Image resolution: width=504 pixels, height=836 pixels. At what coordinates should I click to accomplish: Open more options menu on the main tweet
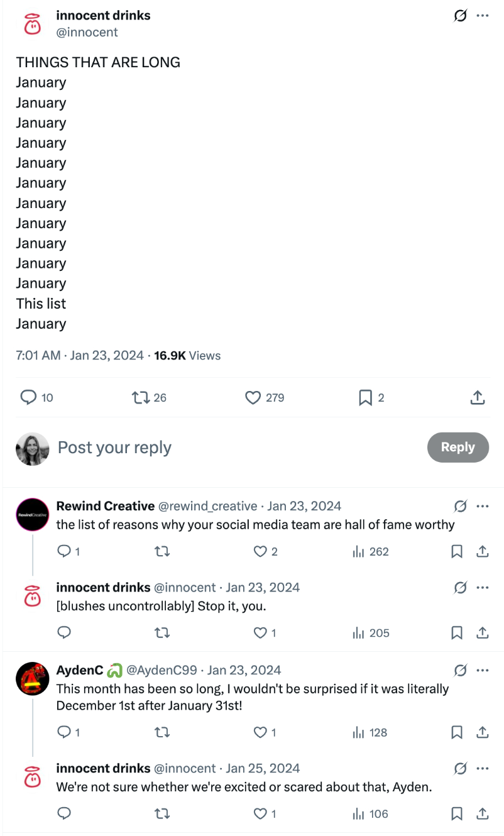(483, 15)
